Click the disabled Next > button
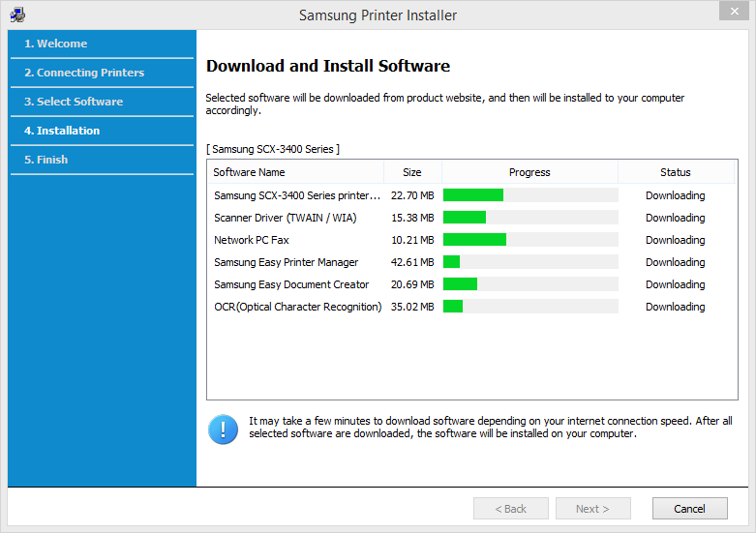The width and height of the screenshot is (756, 533). (592, 509)
